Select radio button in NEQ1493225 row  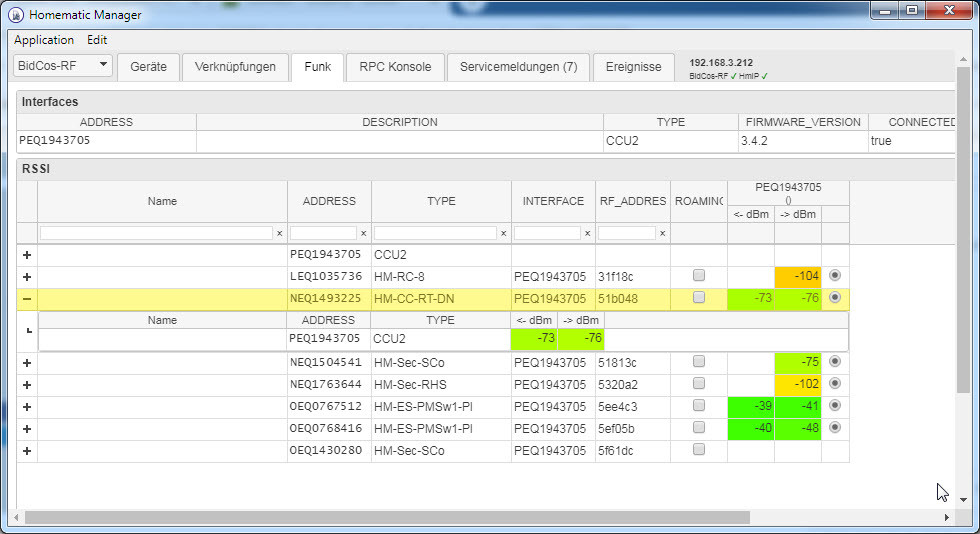tap(835, 297)
